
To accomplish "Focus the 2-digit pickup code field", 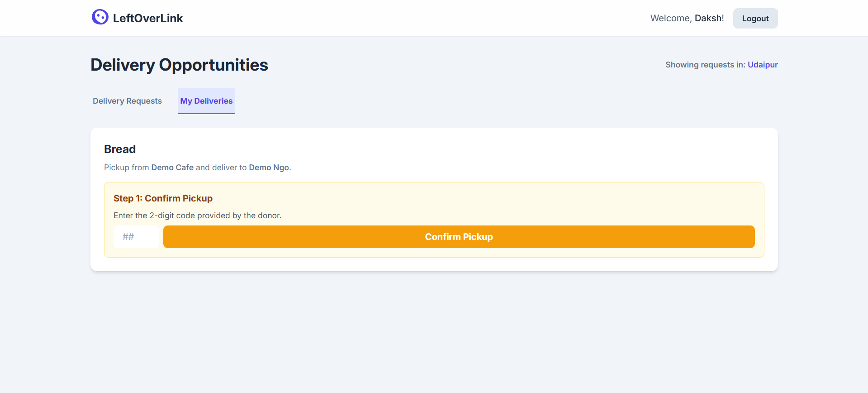I will 136,237.
